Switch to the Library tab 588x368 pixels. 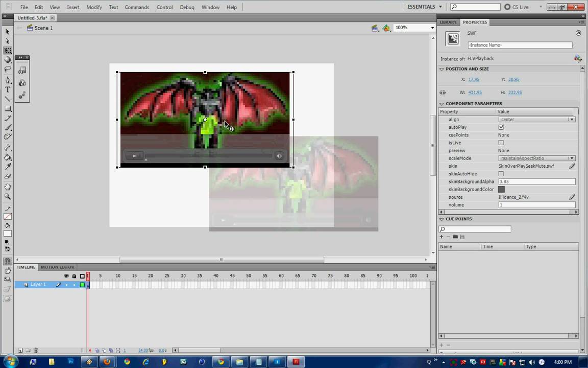[448, 22]
